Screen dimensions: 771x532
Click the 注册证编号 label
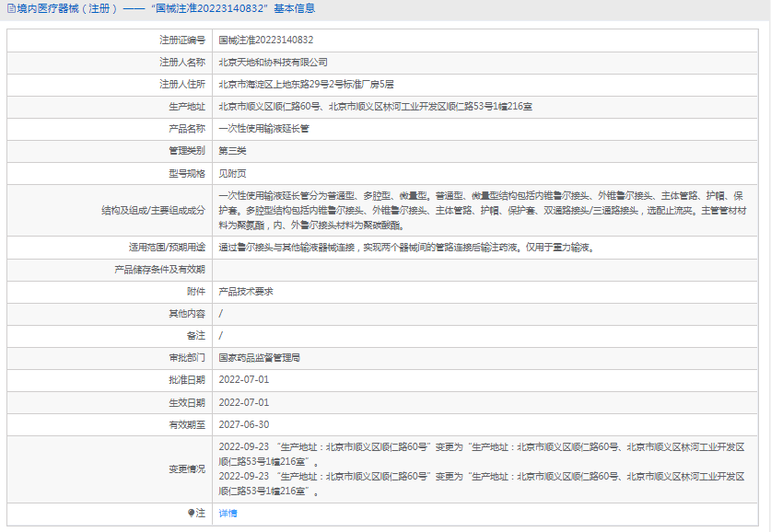[182, 40]
